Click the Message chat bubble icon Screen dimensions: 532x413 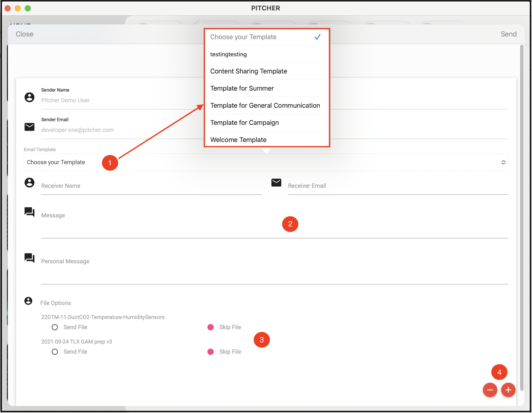[29, 212]
